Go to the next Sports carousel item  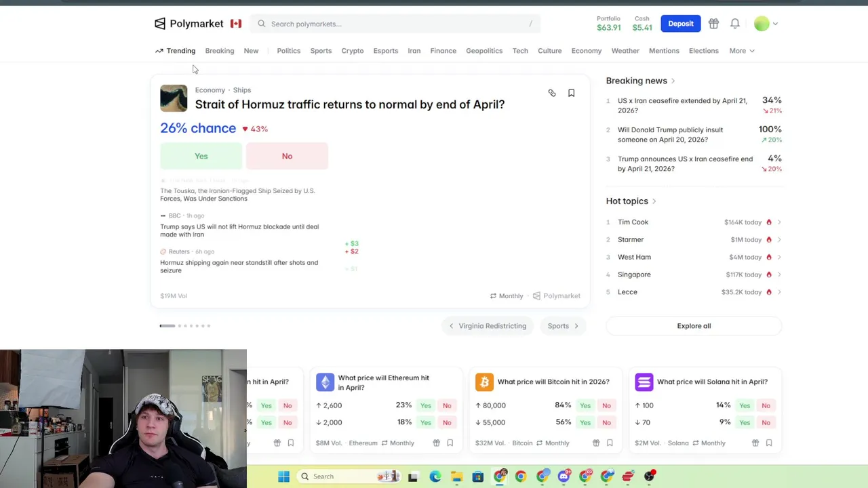(564, 326)
